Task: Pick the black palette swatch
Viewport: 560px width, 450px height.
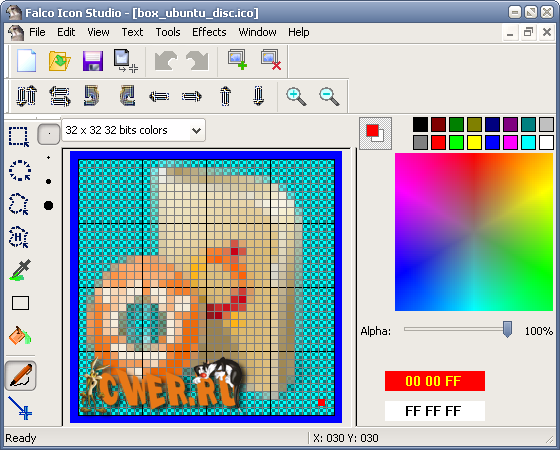Action: point(420,125)
